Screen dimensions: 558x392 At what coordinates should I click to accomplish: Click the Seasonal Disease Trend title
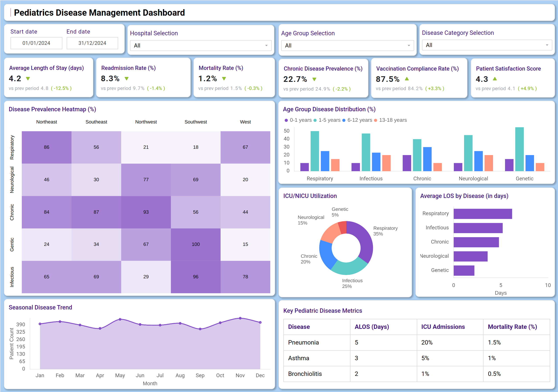tap(40, 308)
